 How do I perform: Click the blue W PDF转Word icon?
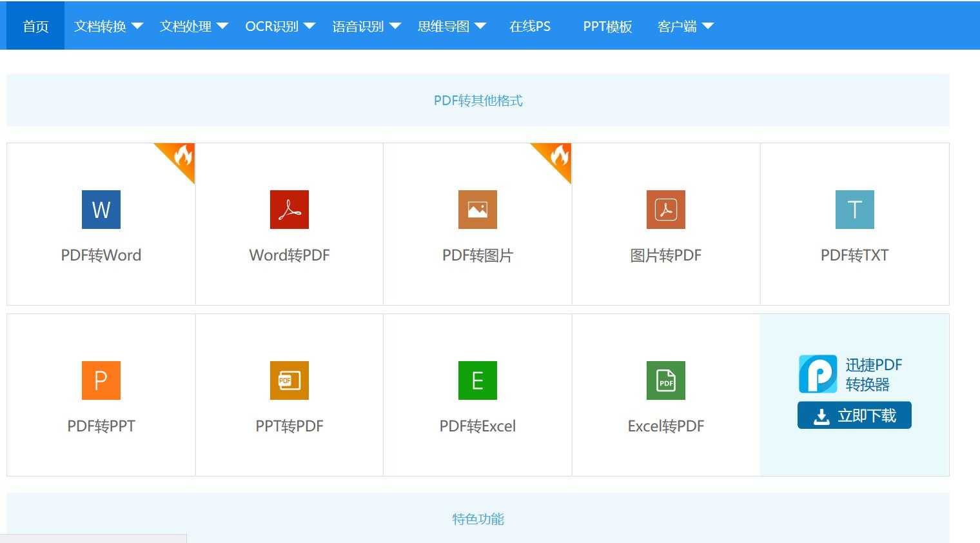[101, 210]
